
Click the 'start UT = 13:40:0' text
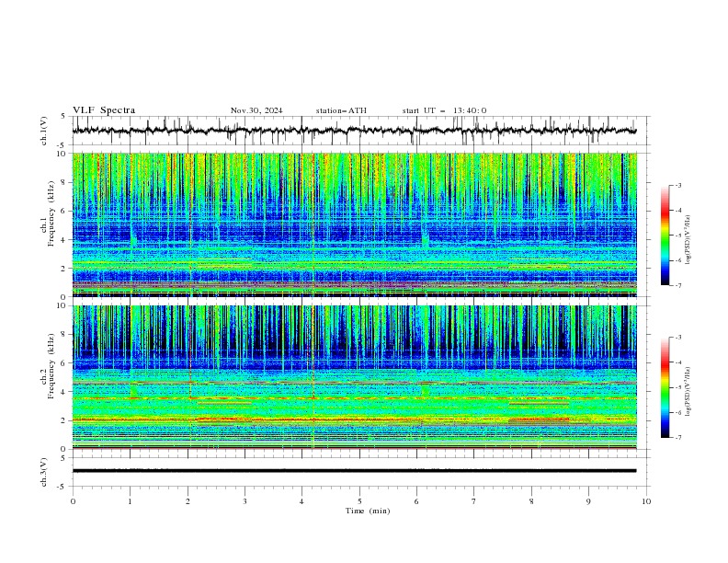(444, 110)
